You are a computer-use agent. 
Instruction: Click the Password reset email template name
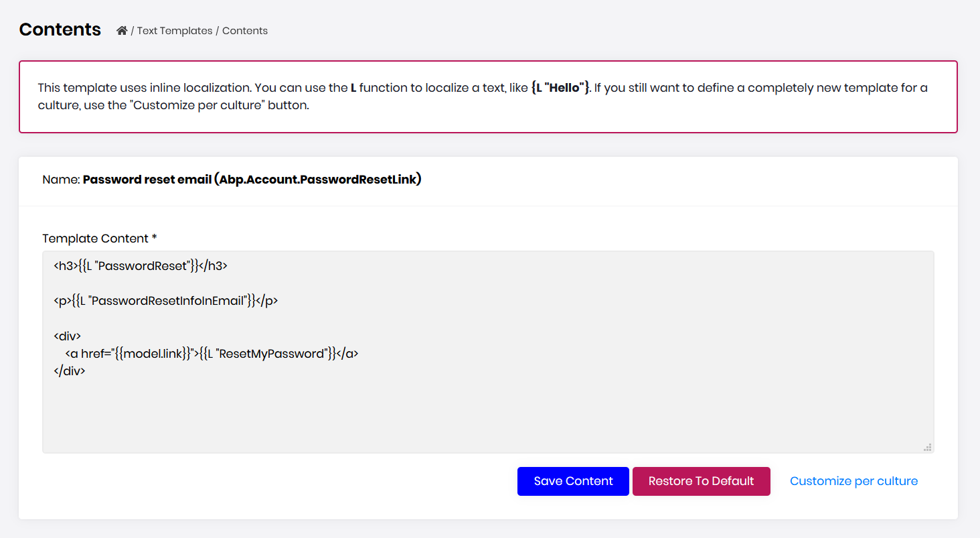click(x=252, y=180)
